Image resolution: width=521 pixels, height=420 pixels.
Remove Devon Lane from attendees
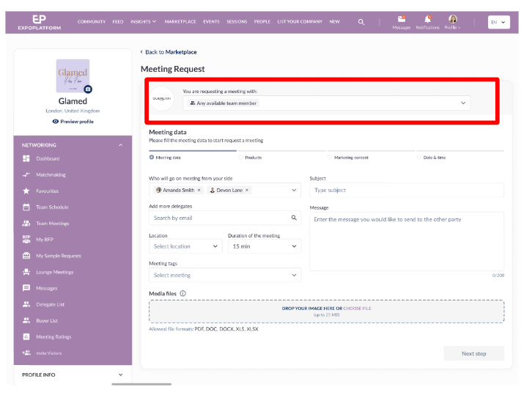(x=247, y=190)
